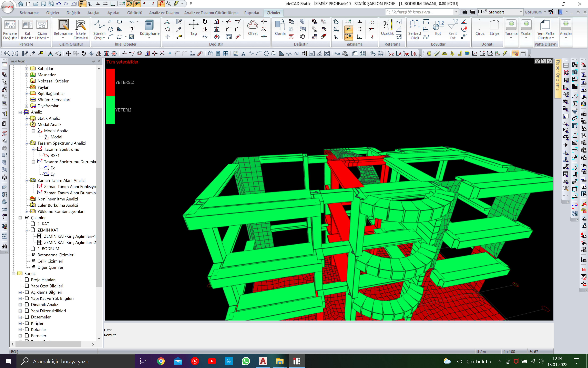Click the Kat listesi icon
Viewport: 588px width, 368px height.
pyautogui.click(x=27, y=29)
